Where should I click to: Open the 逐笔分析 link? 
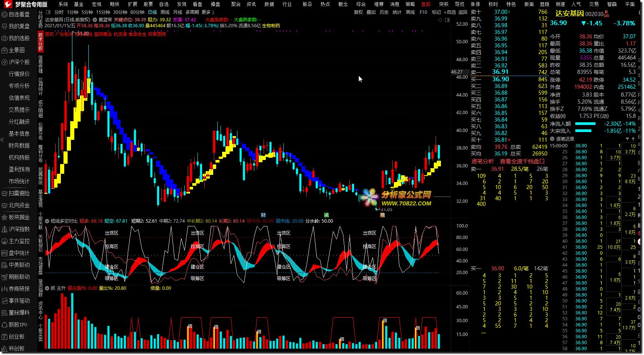pos(483,161)
